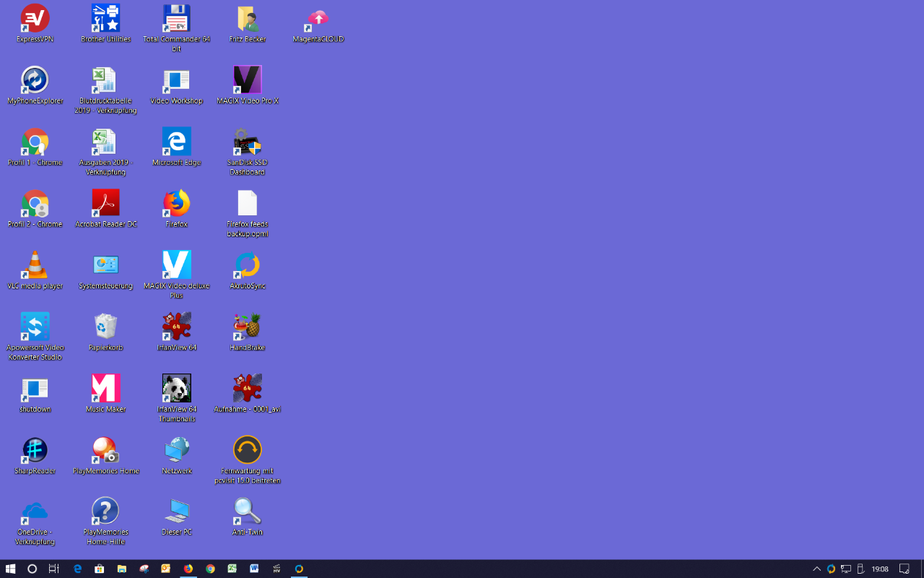Click the Dieser PC icon
Image resolution: width=924 pixels, height=578 pixels.
coord(176,512)
